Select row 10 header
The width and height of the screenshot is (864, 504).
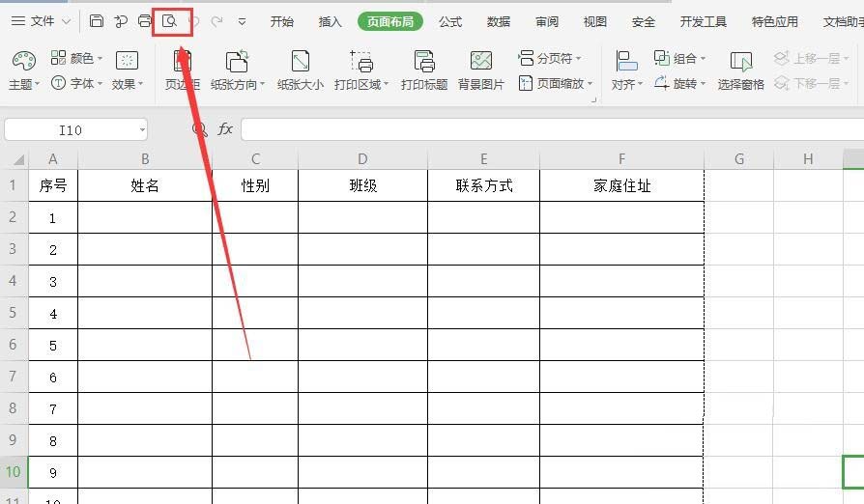pyautogui.click(x=14, y=472)
